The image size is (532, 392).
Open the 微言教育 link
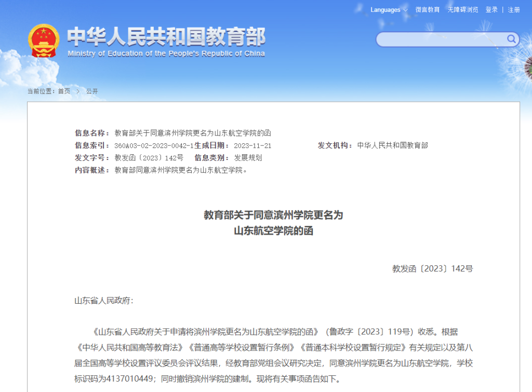[x=429, y=9]
